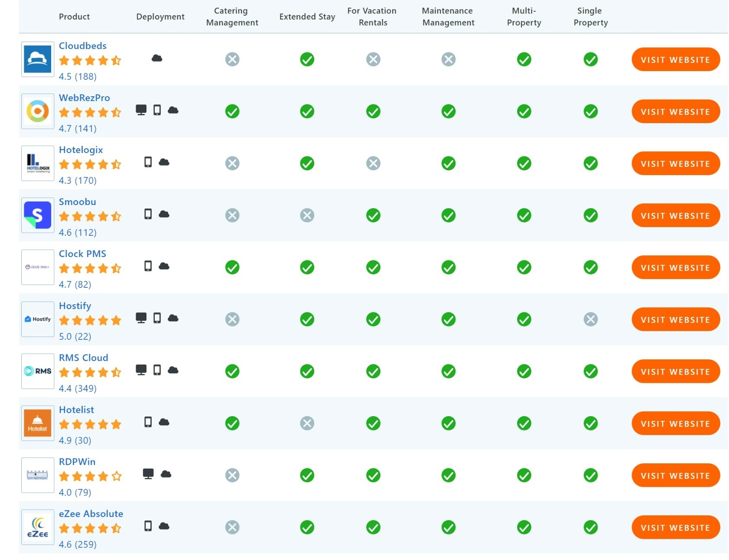Visit website for RDPWin
The width and height of the screenshot is (729, 560).
(675, 475)
